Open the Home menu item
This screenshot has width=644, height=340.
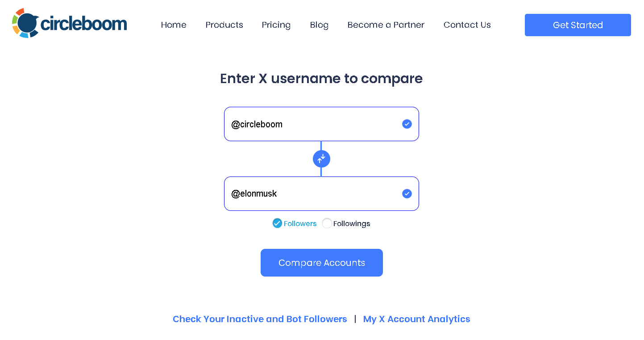tap(174, 25)
